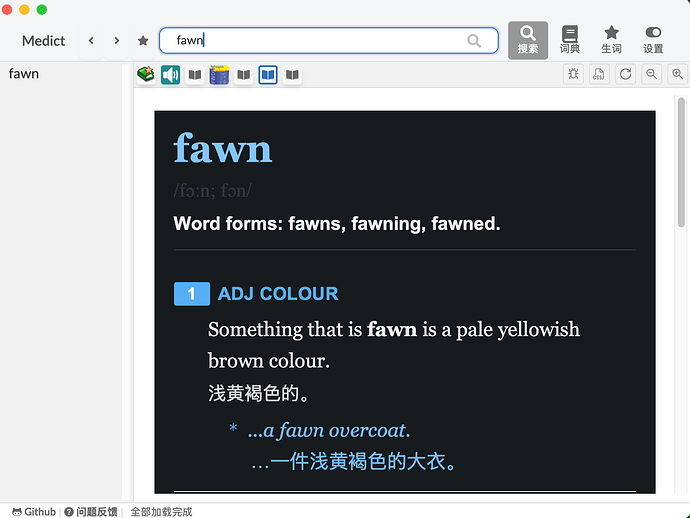690x518 pixels.
Task: Open the bug debug tool
Action: [x=573, y=74]
